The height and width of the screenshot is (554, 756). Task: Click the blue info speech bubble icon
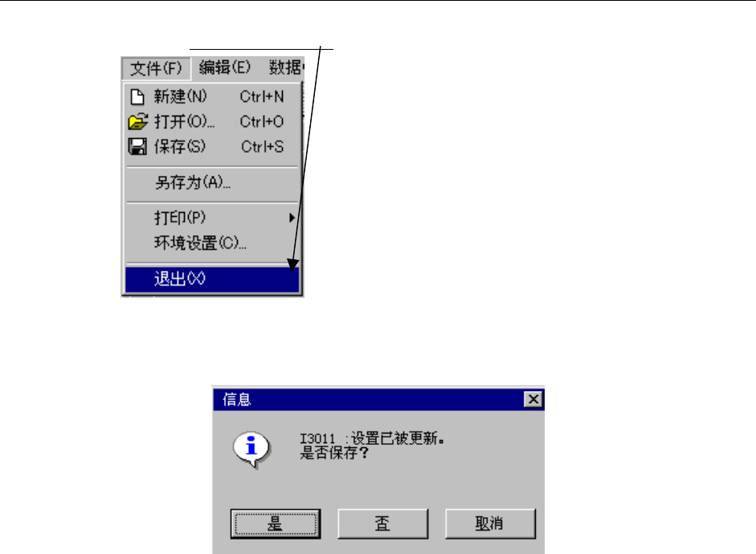tap(251, 449)
